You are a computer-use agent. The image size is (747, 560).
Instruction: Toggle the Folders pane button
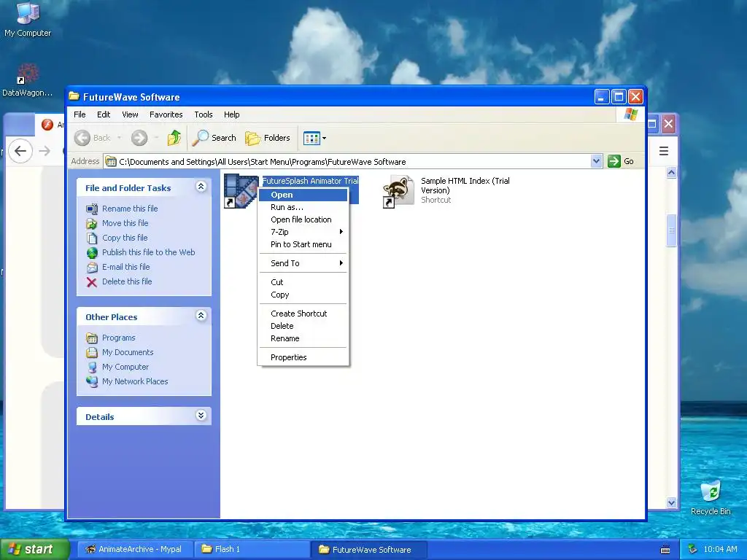(268, 138)
